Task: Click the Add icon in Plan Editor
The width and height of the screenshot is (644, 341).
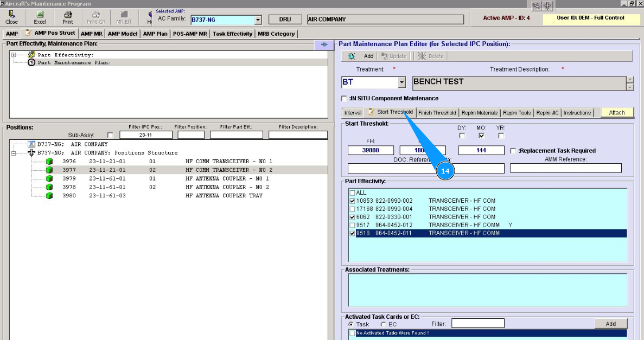Action: pos(352,56)
